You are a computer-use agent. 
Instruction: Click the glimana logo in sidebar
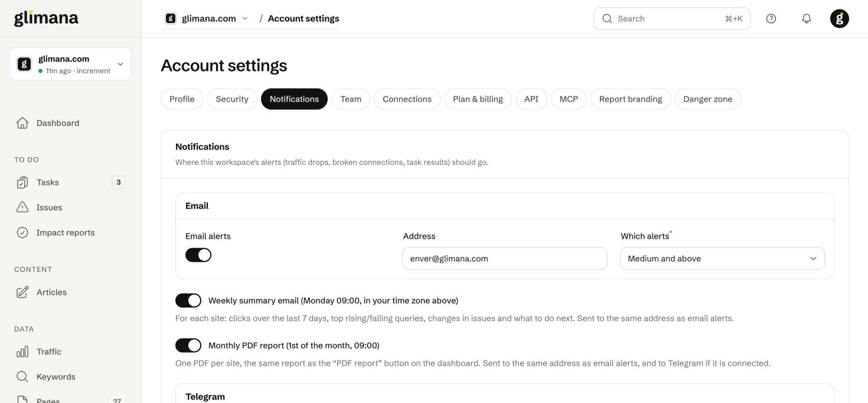click(x=46, y=18)
